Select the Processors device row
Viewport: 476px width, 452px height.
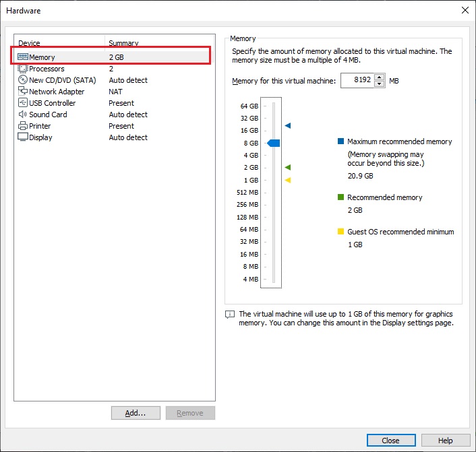114,69
